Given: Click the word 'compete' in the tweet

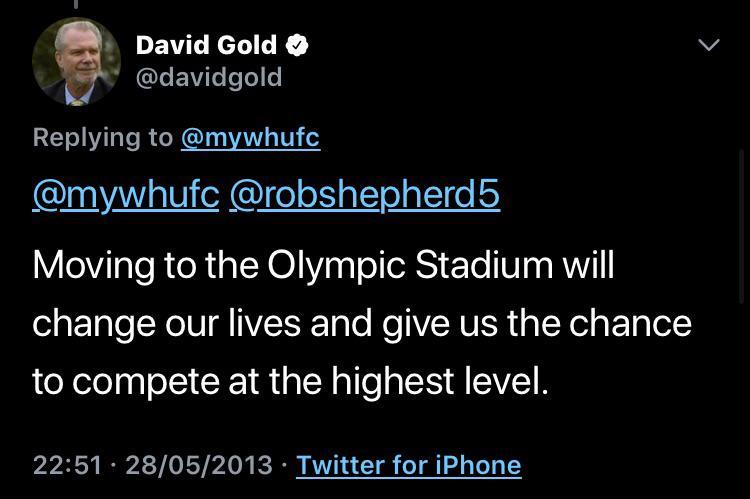Looking at the screenshot, I should (x=141, y=382).
